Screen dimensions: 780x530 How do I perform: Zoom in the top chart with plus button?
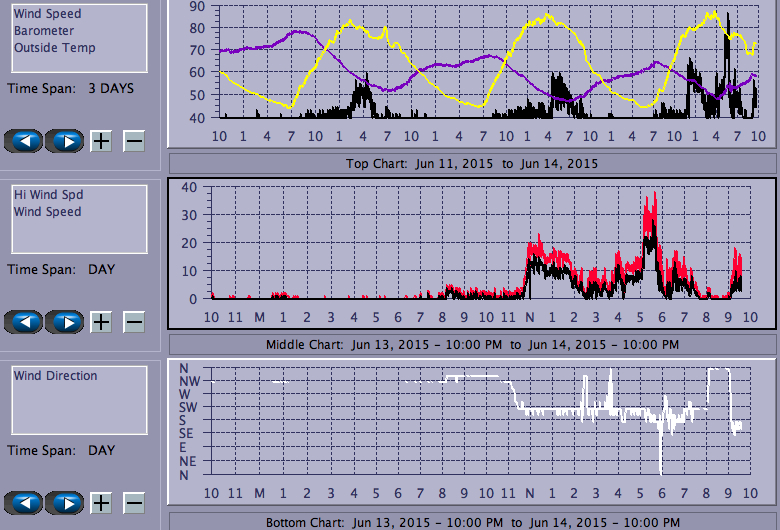coord(101,141)
